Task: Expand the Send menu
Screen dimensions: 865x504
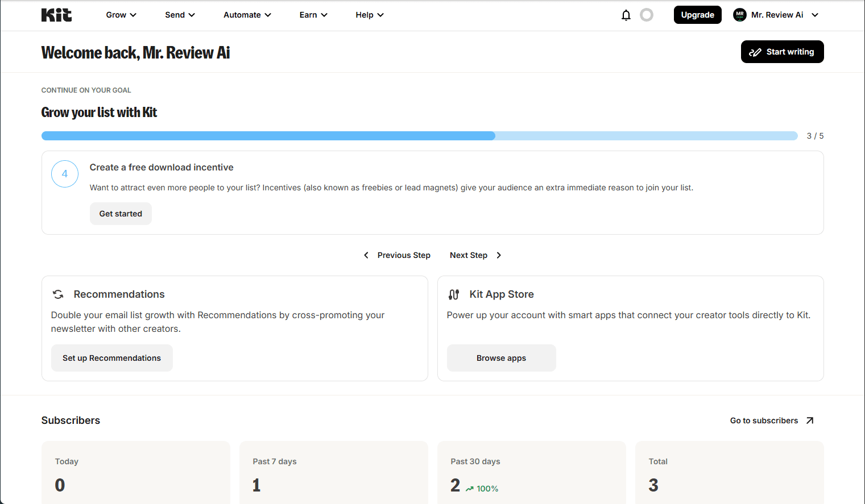Action: pos(180,15)
